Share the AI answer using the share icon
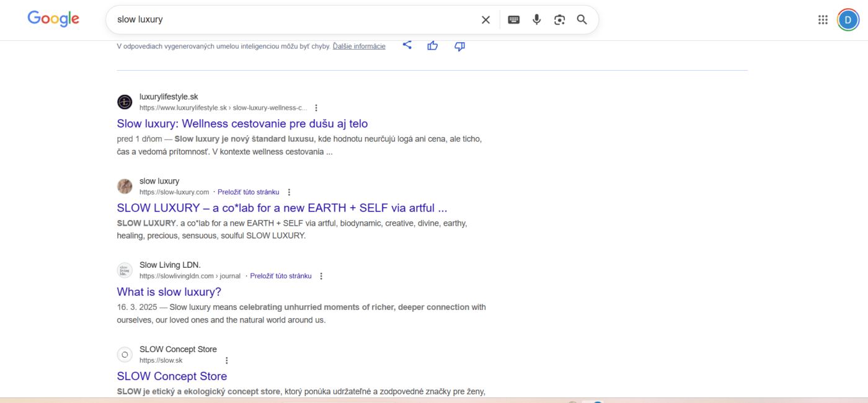This screenshot has height=403, width=868. pos(407,45)
